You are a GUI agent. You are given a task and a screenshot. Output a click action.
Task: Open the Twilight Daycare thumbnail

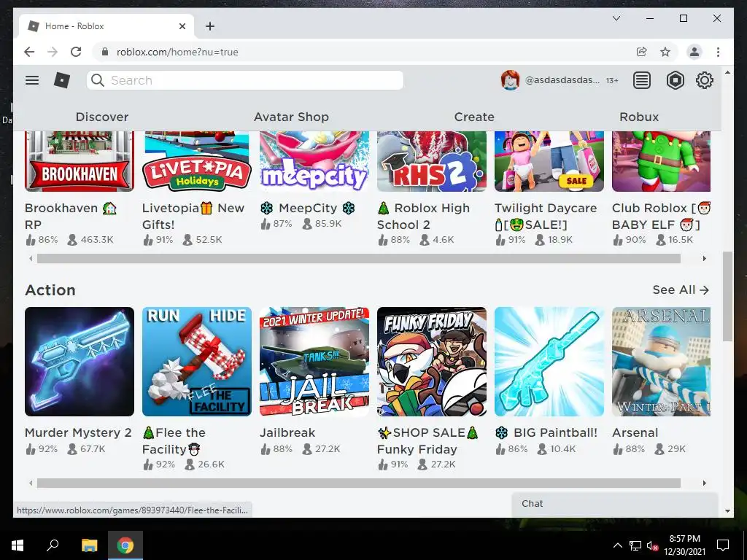tap(549, 161)
